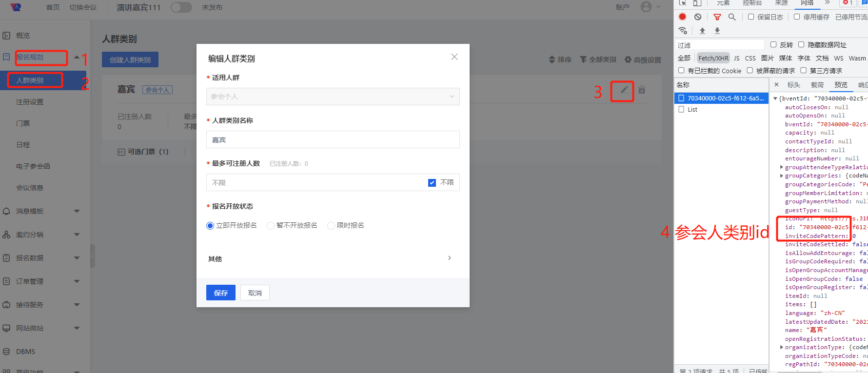Clear the network log in DevTools
868x373 pixels.
point(698,17)
